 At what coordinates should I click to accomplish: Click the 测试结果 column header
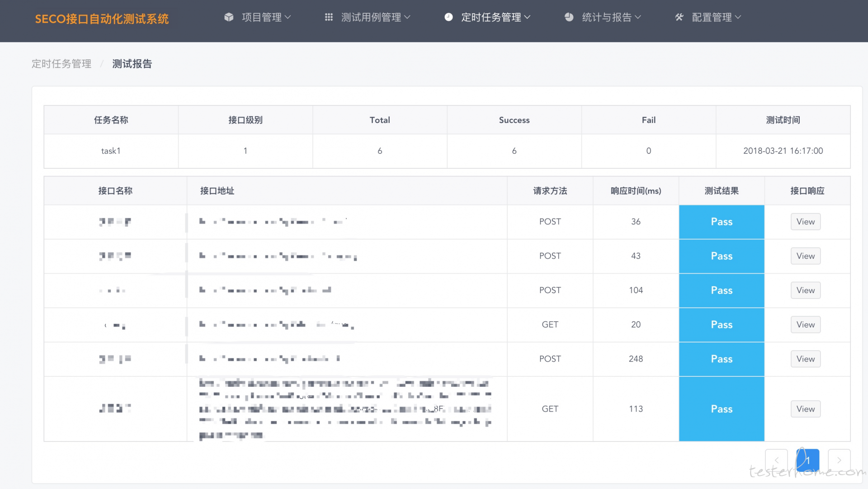pyautogui.click(x=722, y=191)
